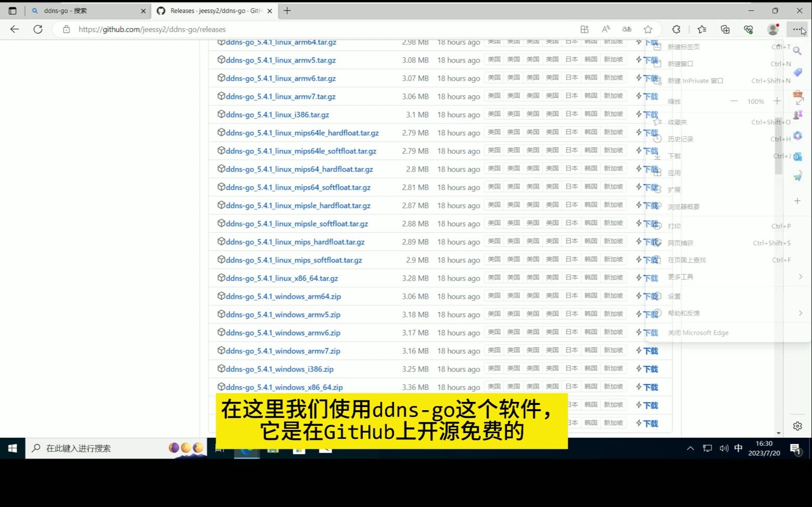Click the taskbar input method 中 indicator
The height and width of the screenshot is (507, 812).
738,448
